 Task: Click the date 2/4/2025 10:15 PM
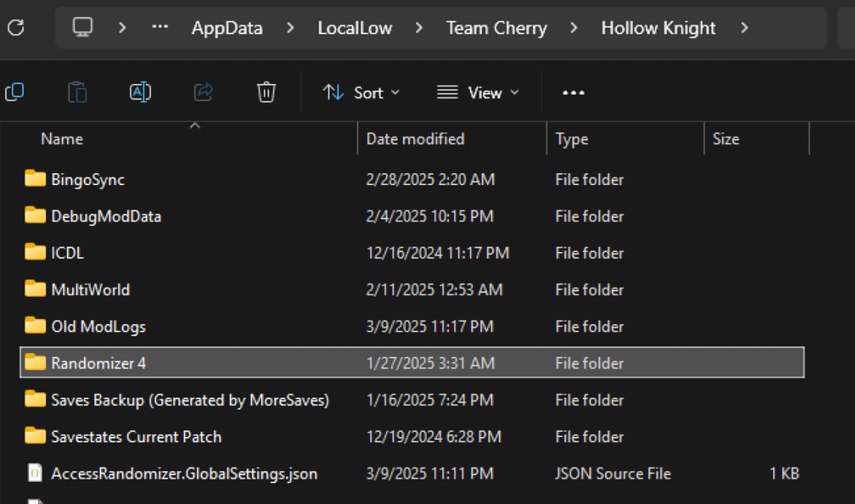[430, 216]
